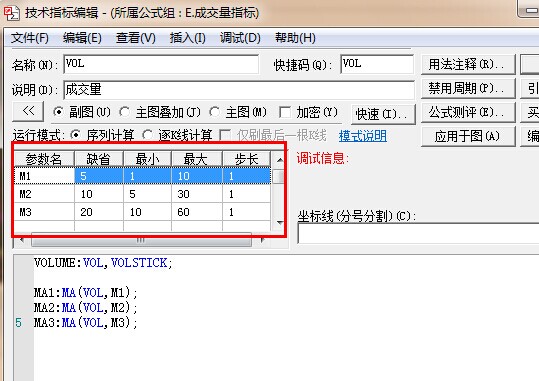
Task: Click M3 step value 1
Action: coord(246,212)
